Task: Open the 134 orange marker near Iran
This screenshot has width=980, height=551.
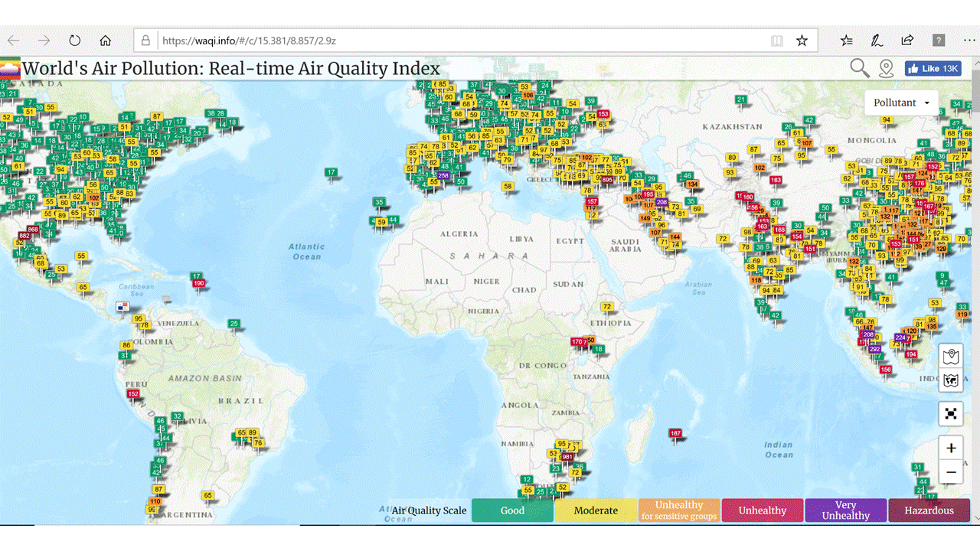Action: point(692,184)
